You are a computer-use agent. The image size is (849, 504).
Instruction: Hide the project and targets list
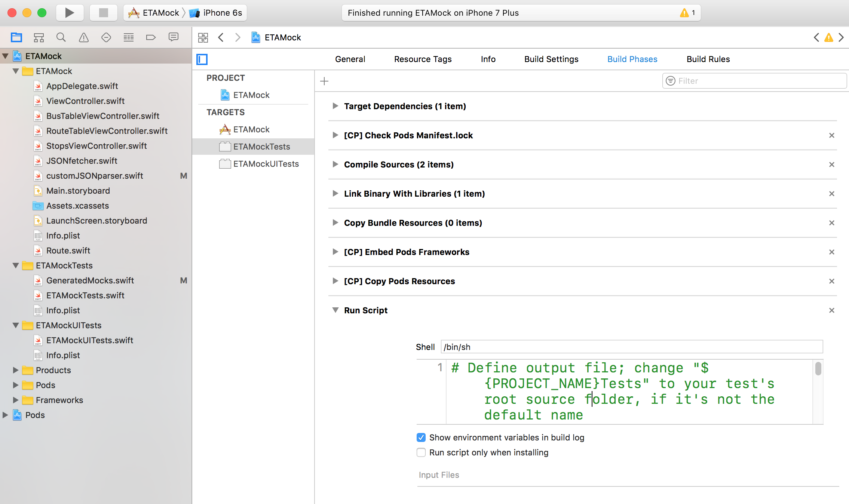point(202,59)
